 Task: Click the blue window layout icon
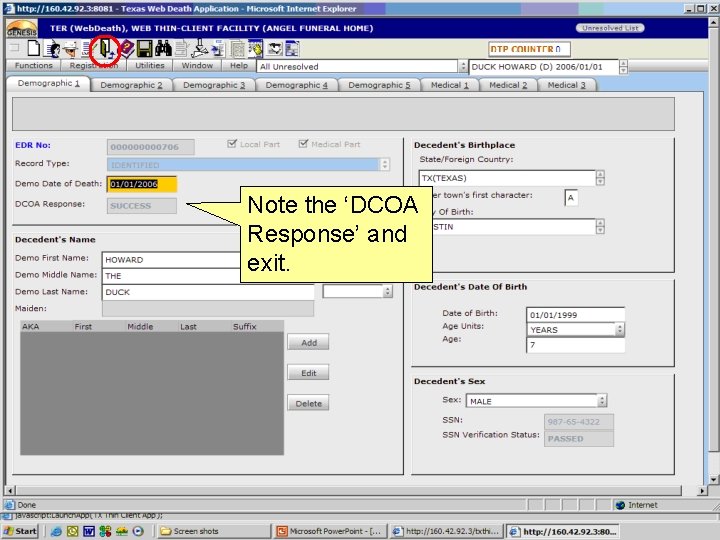292,49
